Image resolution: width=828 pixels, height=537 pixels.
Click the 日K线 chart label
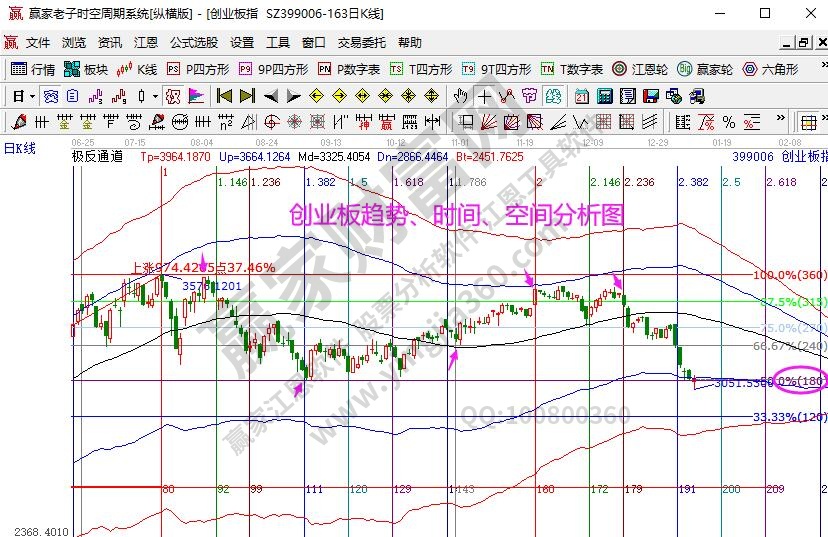[18, 148]
